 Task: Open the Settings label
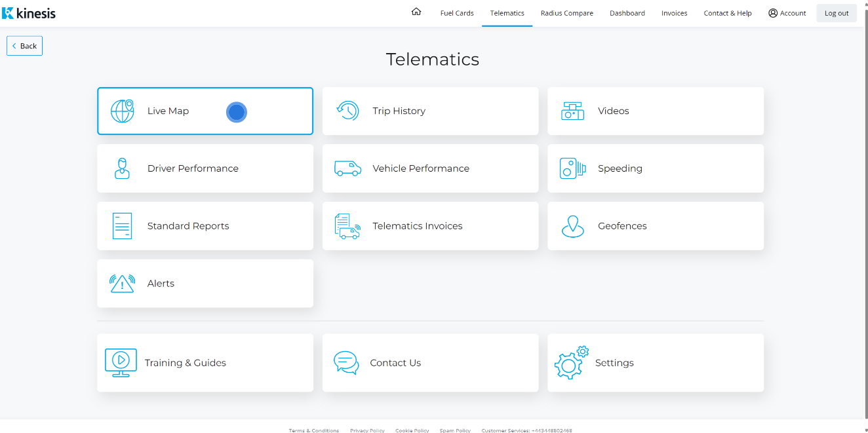pyautogui.click(x=614, y=363)
